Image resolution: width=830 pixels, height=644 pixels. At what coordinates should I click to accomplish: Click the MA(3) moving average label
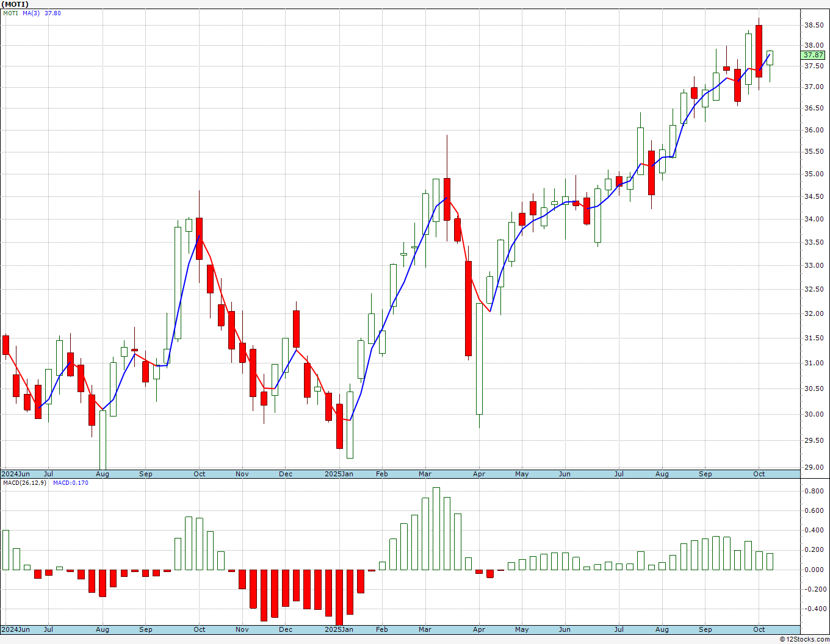tap(31, 13)
